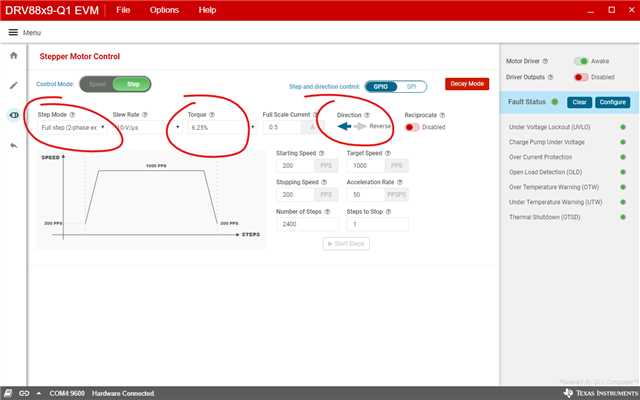Click the Number of Steps input field

tap(307, 224)
